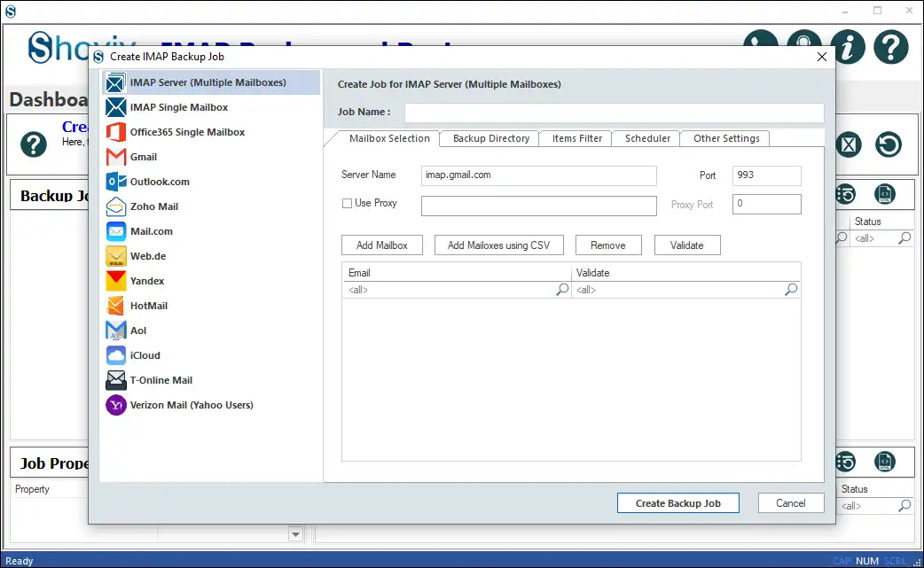Choose Office365 Single Mailbox
This screenshot has height=568, width=924.
click(x=211, y=132)
